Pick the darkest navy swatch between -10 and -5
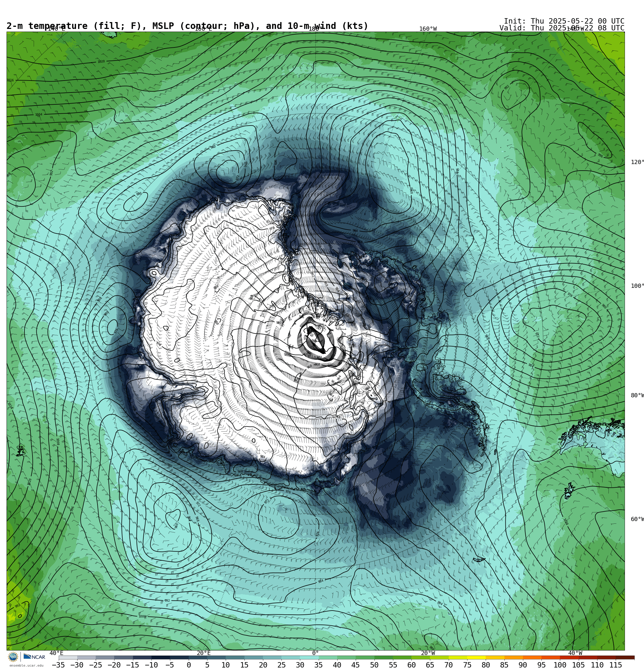This screenshot has width=644, height=669. pyautogui.click(x=160, y=657)
